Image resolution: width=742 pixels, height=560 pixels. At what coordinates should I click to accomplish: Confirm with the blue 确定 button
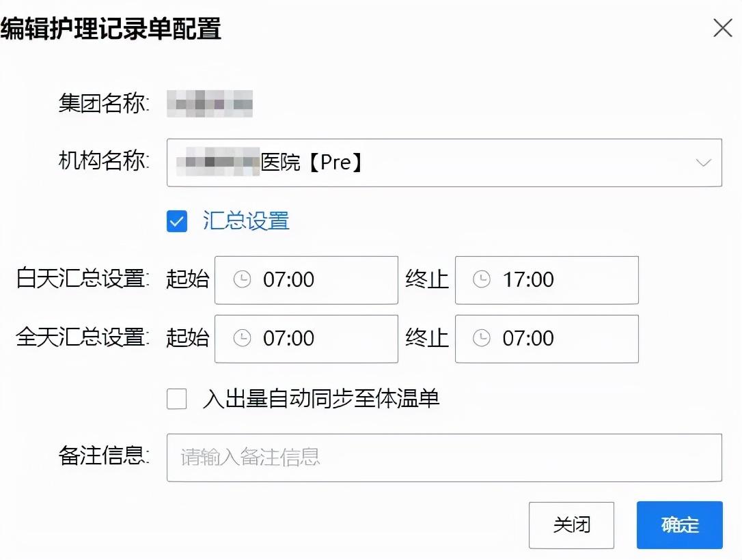[x=679, y=525]
